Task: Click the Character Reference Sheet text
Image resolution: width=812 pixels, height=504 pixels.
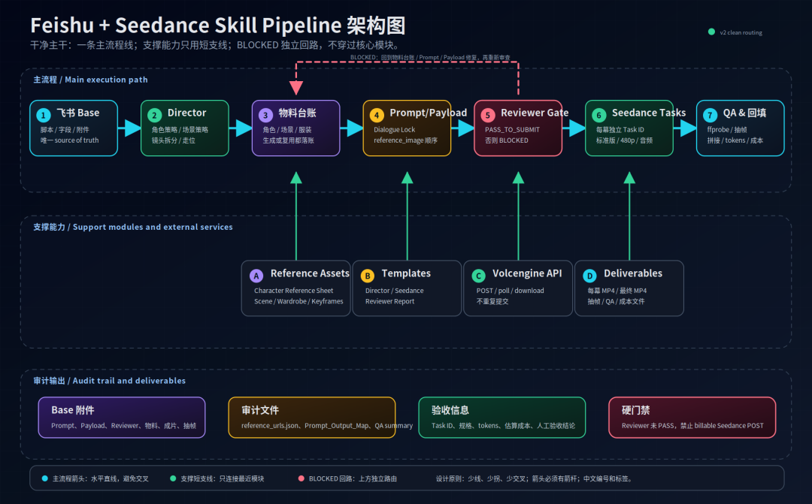Action: click(294, 291)
